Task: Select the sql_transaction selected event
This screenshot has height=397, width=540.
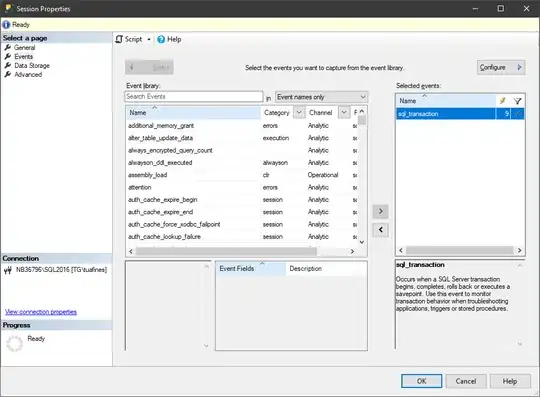Action: (460, 114)
